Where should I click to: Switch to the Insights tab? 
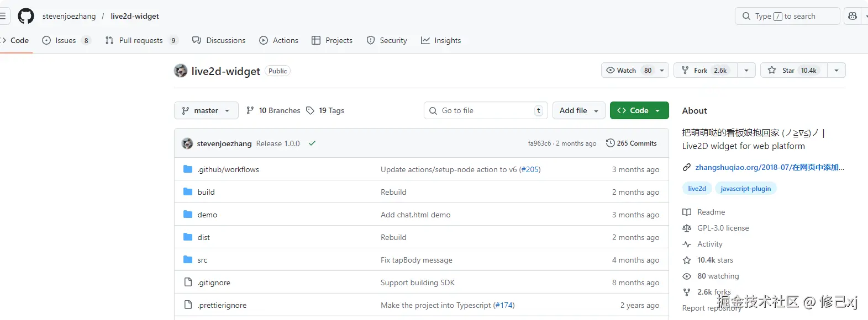(441, 40)
